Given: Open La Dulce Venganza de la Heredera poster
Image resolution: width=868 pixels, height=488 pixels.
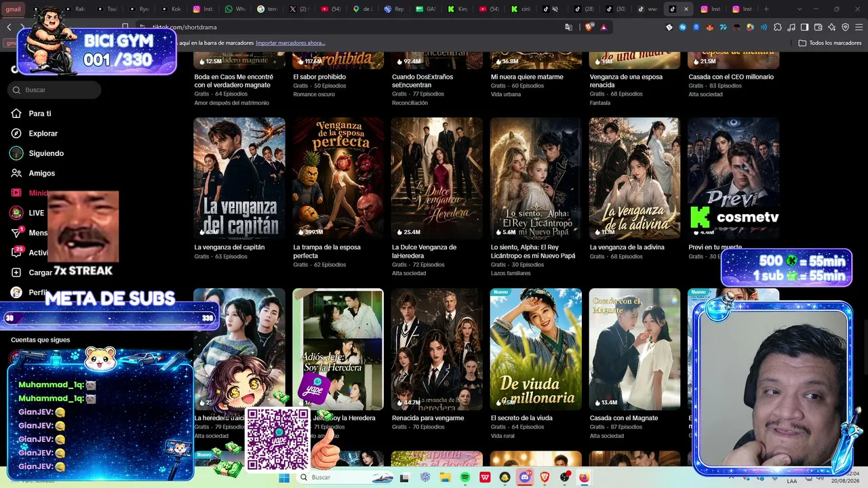Looking at the screenshot, I should point(437,178).
